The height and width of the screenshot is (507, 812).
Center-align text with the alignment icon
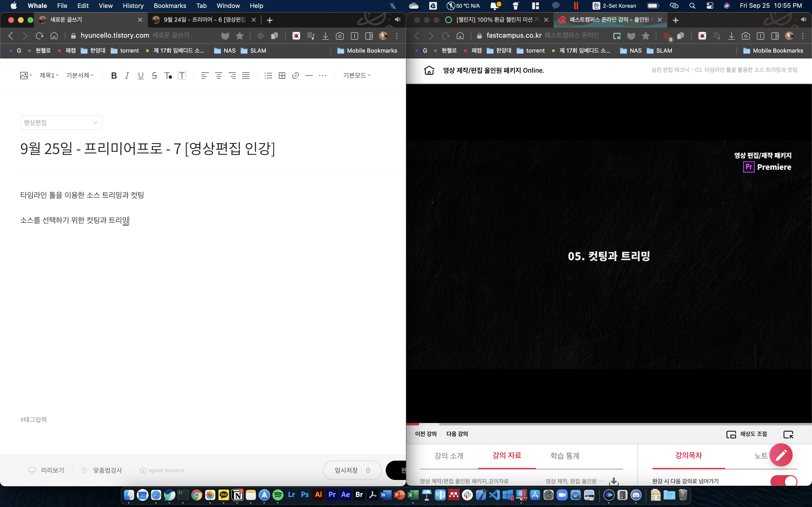coord(218,75)
